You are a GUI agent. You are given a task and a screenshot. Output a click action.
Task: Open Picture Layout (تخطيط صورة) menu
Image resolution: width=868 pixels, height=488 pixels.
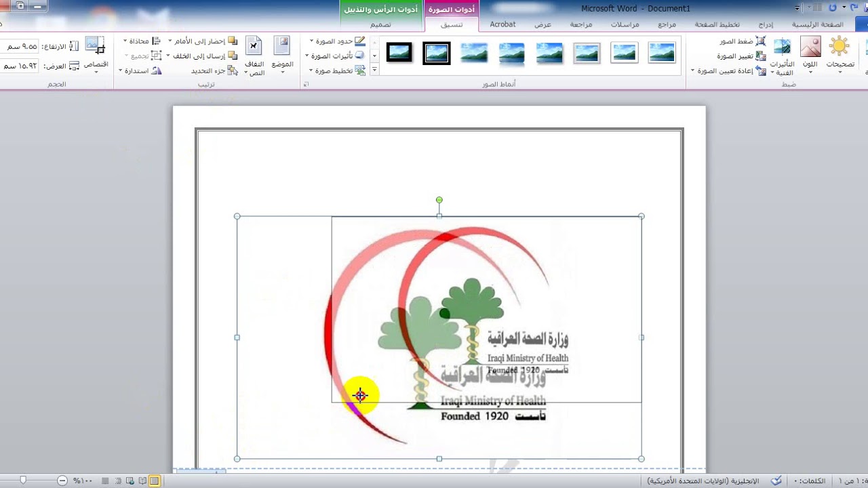338,70
